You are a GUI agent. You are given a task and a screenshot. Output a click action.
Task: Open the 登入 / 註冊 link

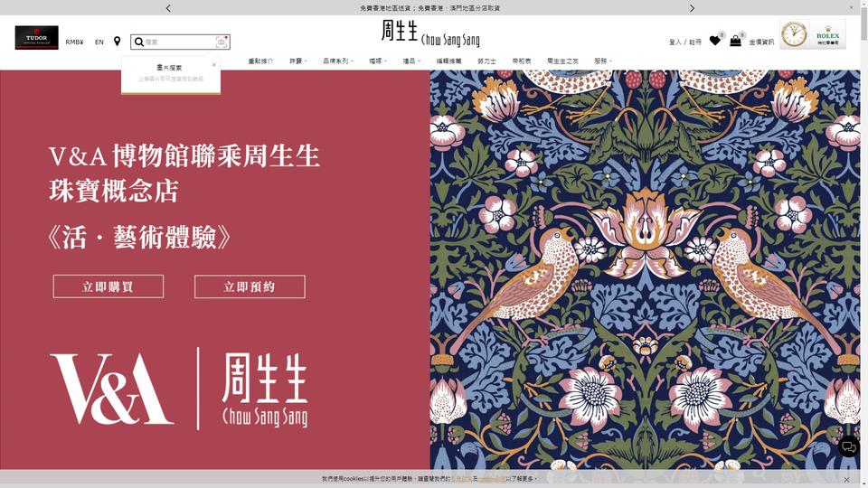684,42
